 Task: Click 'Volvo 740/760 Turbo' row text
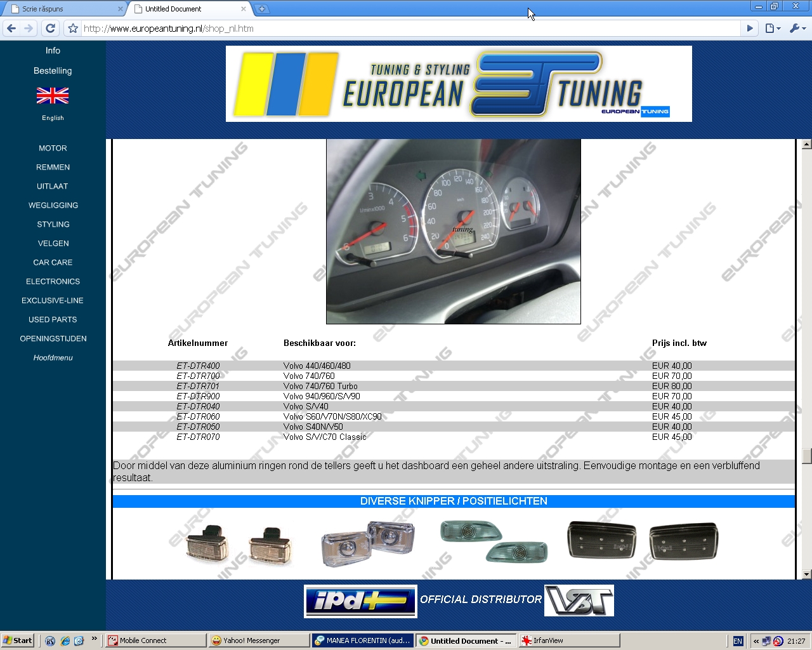tap(320, 386)
